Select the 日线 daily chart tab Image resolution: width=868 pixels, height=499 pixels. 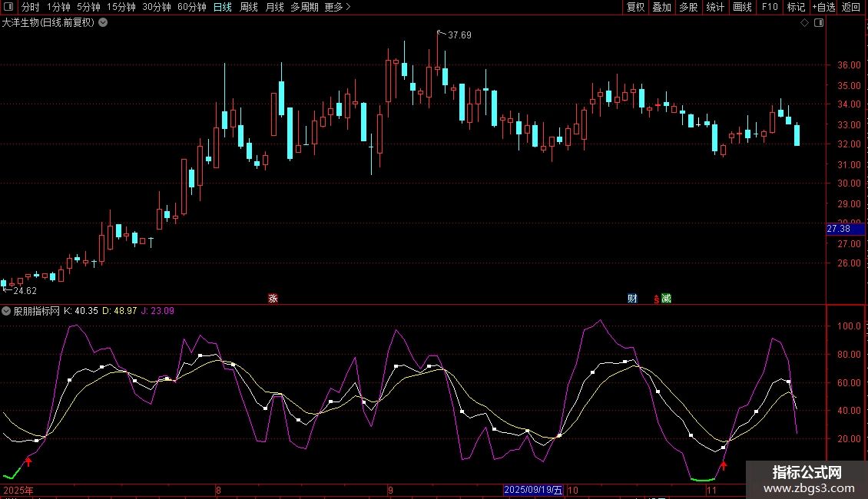(223, 7)
